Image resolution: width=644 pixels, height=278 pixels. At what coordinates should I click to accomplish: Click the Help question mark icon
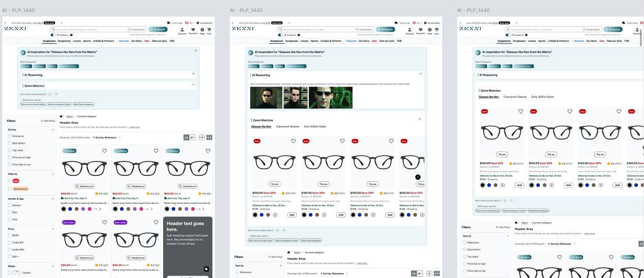tap(202, 30)
